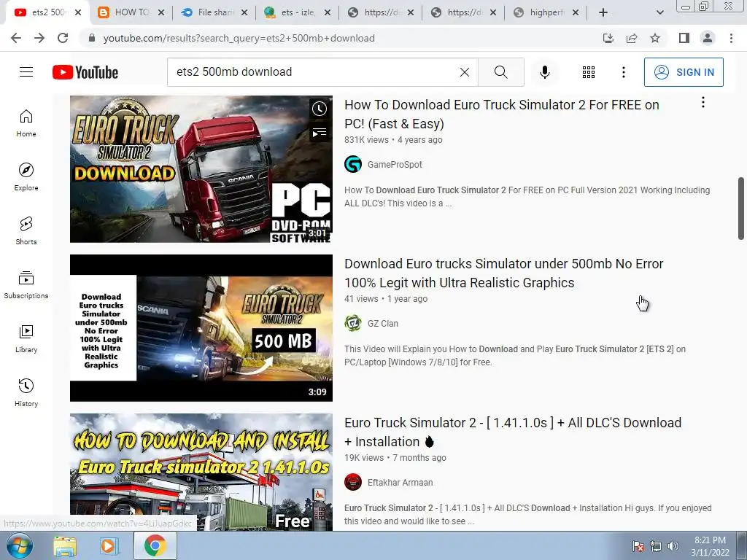747x560 pixels.
Task: Open Subscriptions in the sidebar
Action: tap(26, 285)
